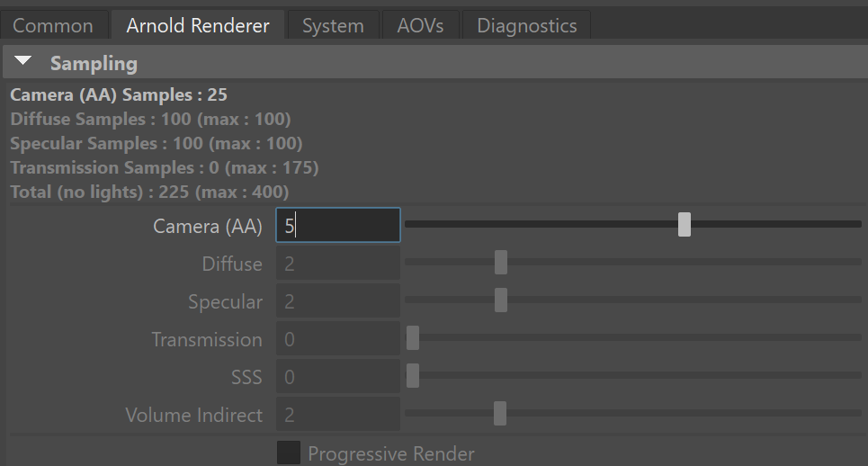The image size is (868, 466).
Task: Enable the Progressive Render checkbox
Action: click(x=289, y=453)
